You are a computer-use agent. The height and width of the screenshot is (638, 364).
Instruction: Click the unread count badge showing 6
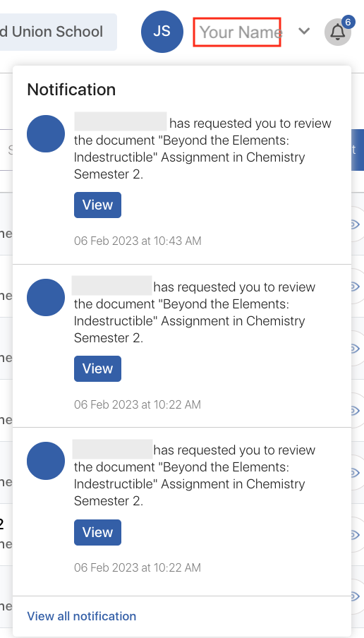click(x=348, y=22)
